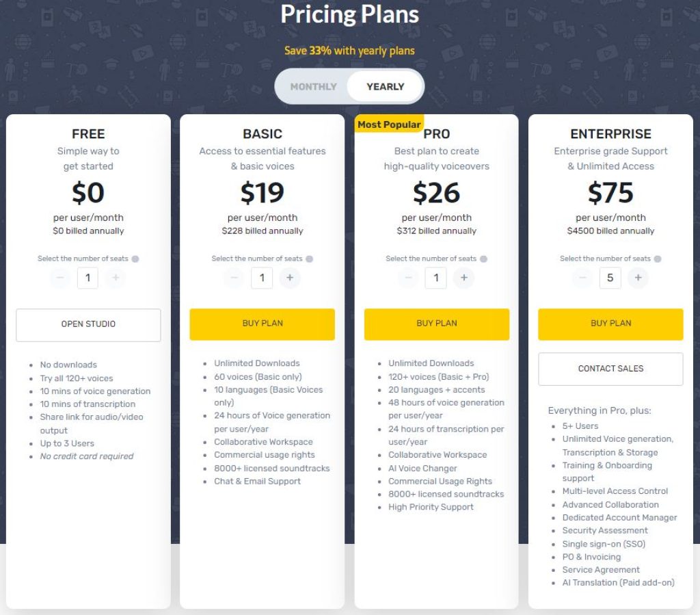Image resolution: width=700 pixels, height=615 pixels.
Task: Select the Free plan seat number field
Action: pos(87,278)
